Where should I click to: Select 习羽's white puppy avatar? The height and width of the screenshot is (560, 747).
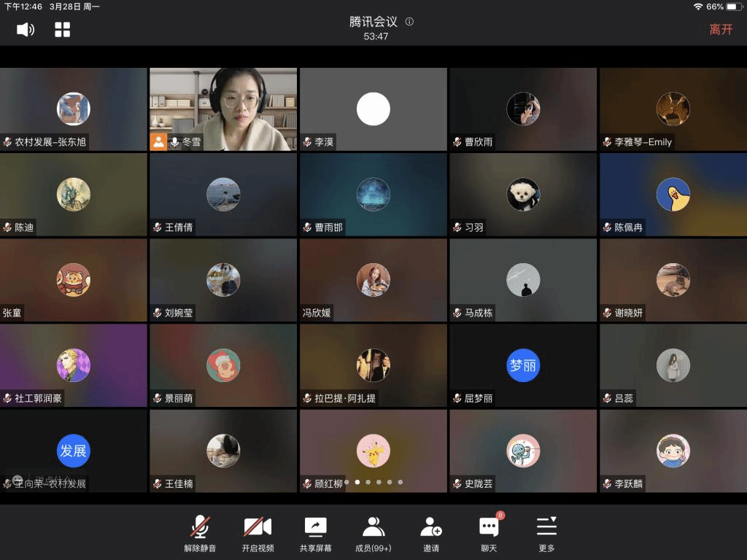523,195
